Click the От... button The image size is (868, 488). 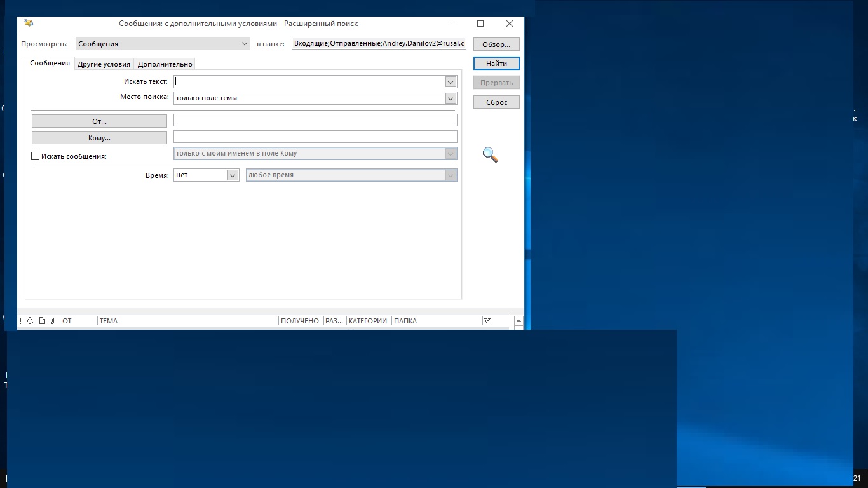click(99, 121)
